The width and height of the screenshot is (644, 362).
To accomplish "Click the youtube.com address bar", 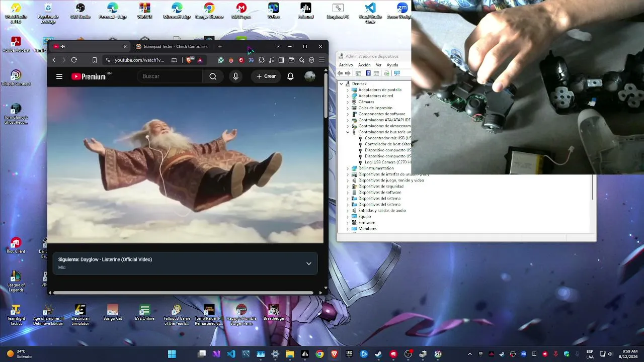I will click(x=139, y=60).
